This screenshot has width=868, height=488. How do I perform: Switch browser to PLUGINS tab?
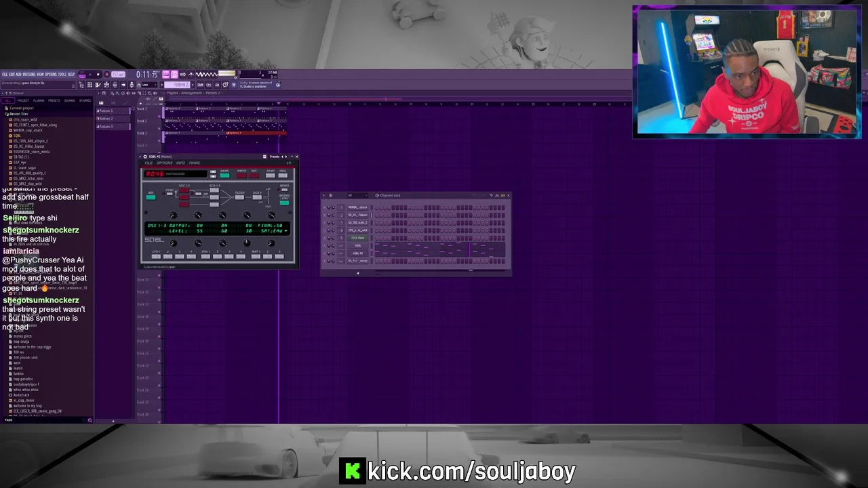click(x=39, y=100)
